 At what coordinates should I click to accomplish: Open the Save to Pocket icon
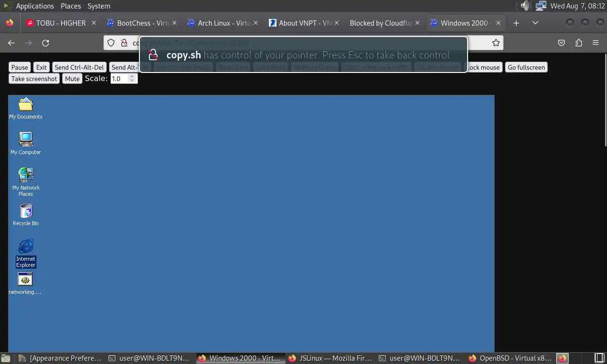[x=561, y=43]
